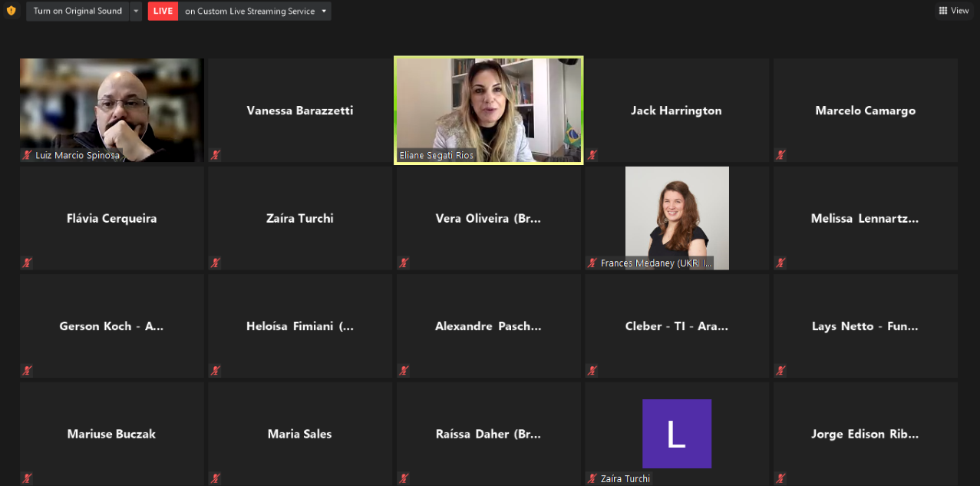Click muted mic icon on Jorge Edison tile
This screenshot has width=980, height=486.
(780, 478)
